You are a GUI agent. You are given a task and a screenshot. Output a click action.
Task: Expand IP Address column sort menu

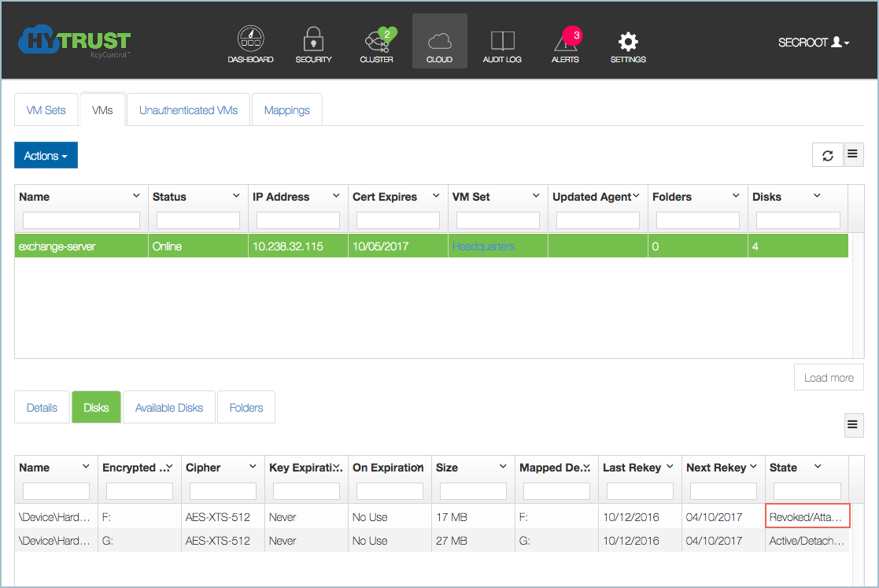pyautogui.click(x=336, y=196)
